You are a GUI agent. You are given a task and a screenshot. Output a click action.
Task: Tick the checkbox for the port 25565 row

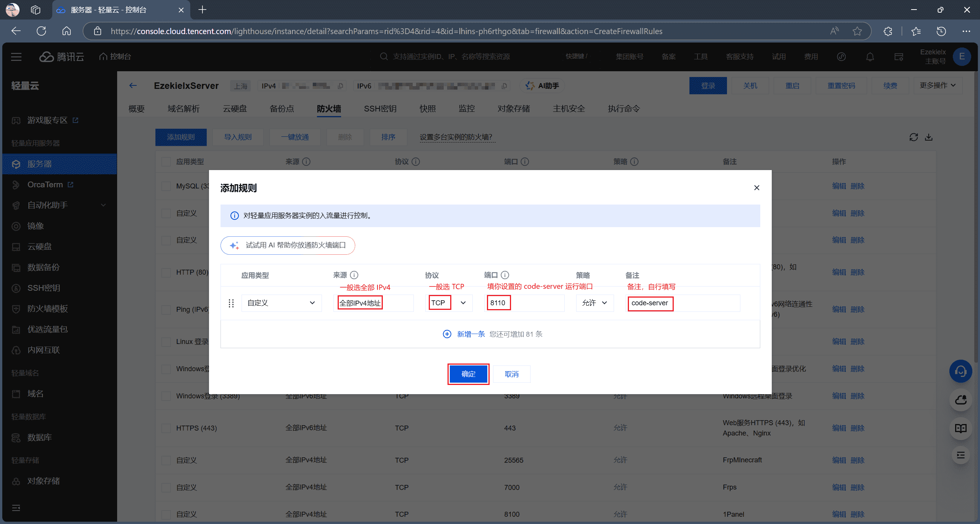(166, 460)
